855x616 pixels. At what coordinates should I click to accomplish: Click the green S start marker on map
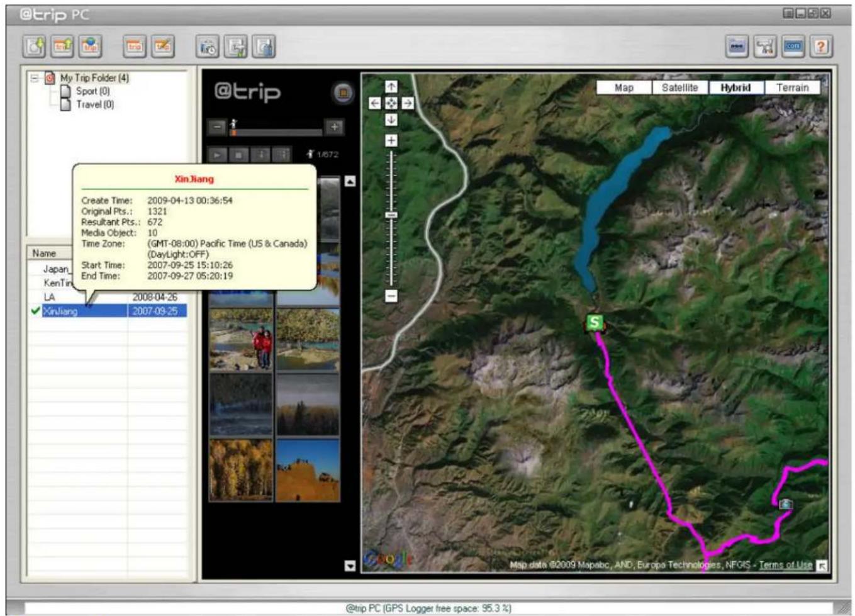[x=595, y=323]
